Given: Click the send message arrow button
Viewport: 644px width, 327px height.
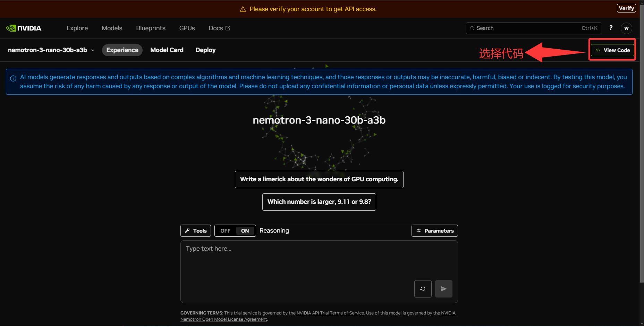Looking at the screenshot, I should coord(443,289).
